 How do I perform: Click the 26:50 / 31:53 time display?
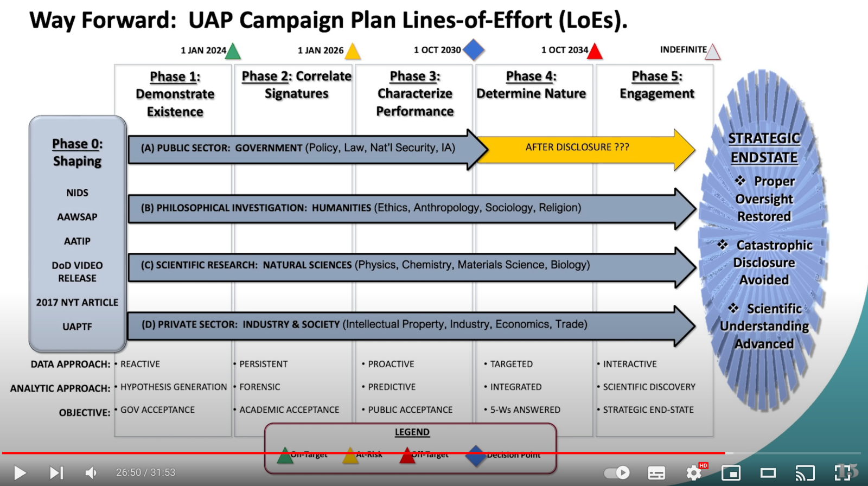pos(145,473)
